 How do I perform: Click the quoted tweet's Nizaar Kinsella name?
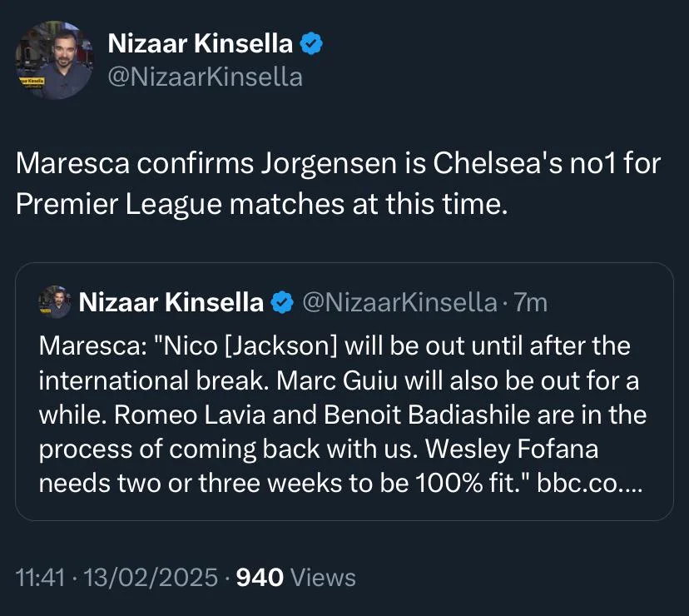coord(171,303)
